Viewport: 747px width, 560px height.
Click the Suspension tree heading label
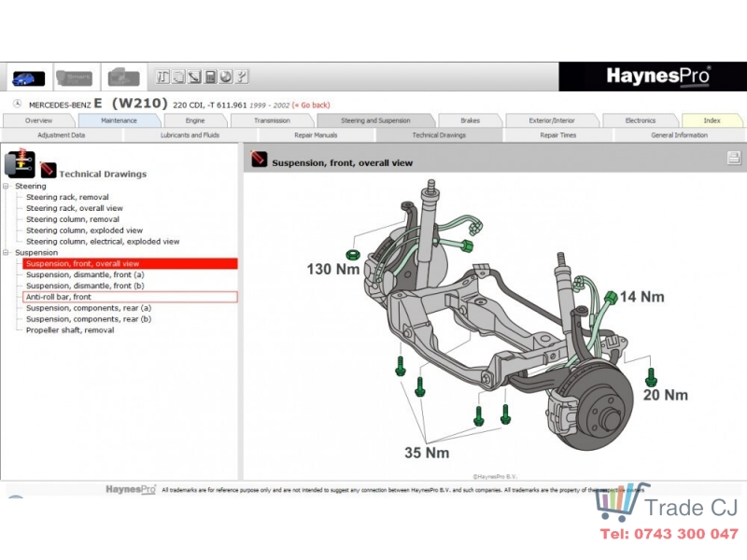(36, 252)
